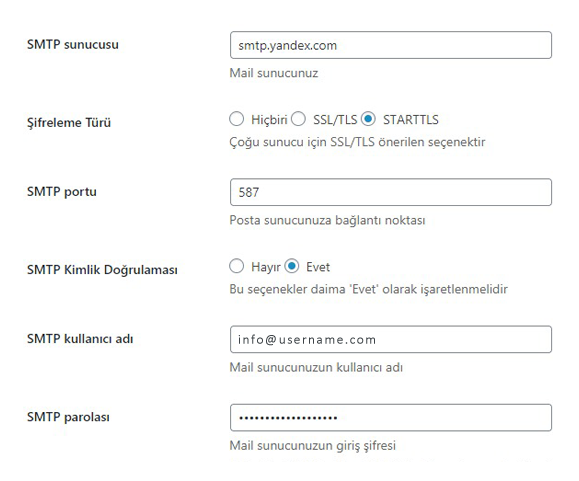Focus the SMTP portu field showing 587
The height and width of the screenshot is (481, 579).
(x=391, y=192)
